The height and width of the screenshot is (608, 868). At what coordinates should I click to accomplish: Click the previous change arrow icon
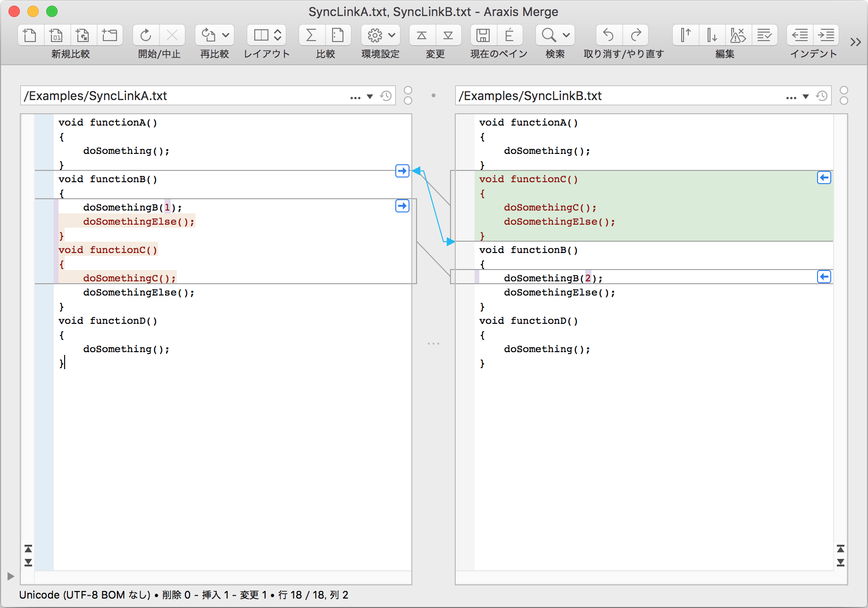(422, 35)
